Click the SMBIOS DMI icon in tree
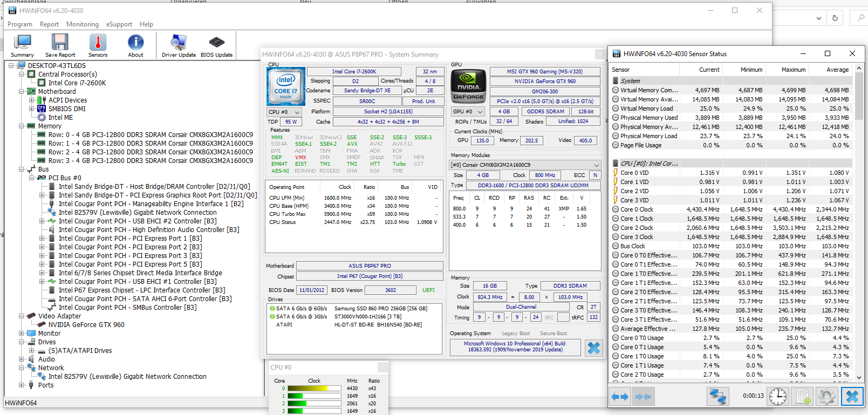 (x=42, y=109)
